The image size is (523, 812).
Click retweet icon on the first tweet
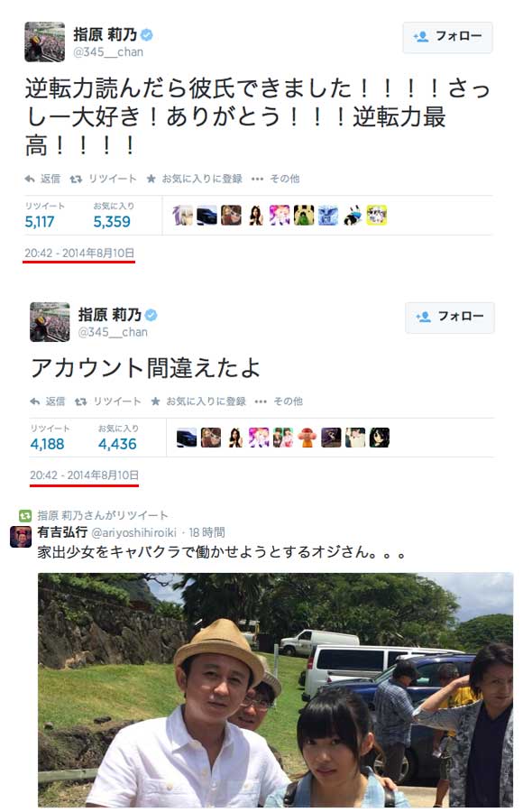76,179
